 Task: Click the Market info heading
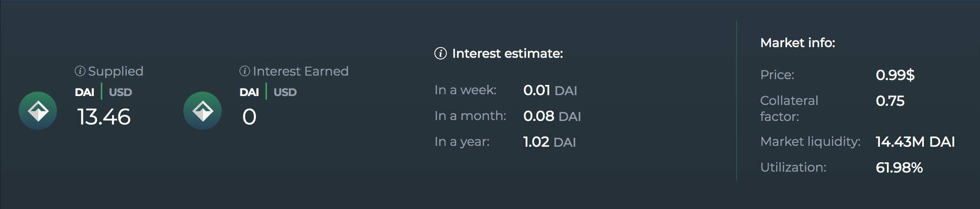tap(798, 43)
